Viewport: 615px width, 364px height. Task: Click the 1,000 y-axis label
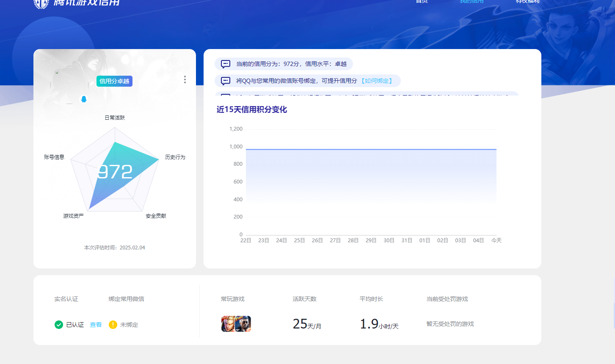click(x=236, y=147)
